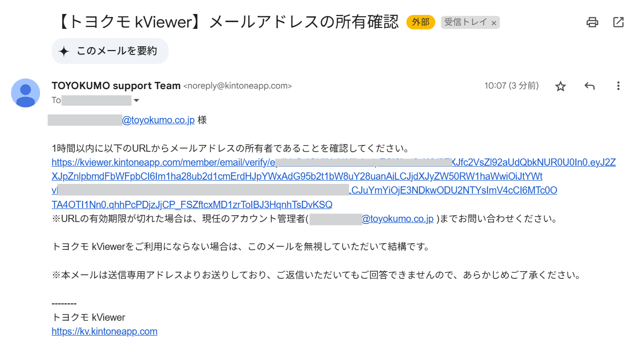
Task: Open the https://kv.kintoneapp.com footer link
Action: 105,331
